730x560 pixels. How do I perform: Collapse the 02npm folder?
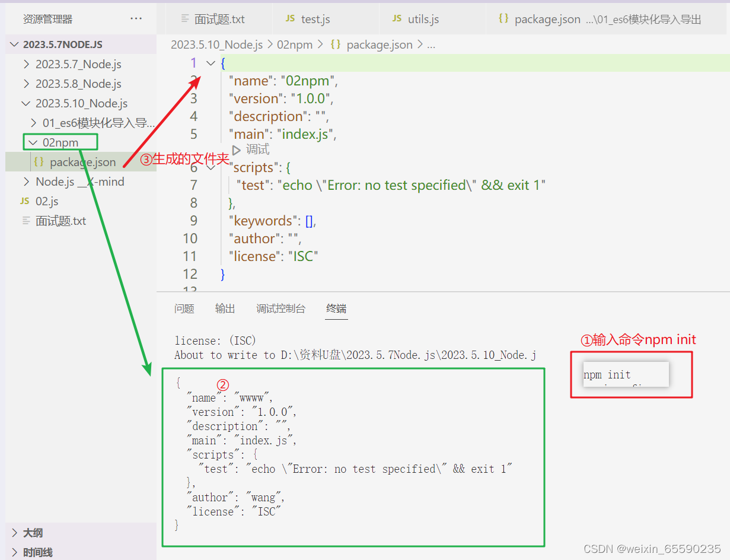pyautogui.click(x=34, y=142)
